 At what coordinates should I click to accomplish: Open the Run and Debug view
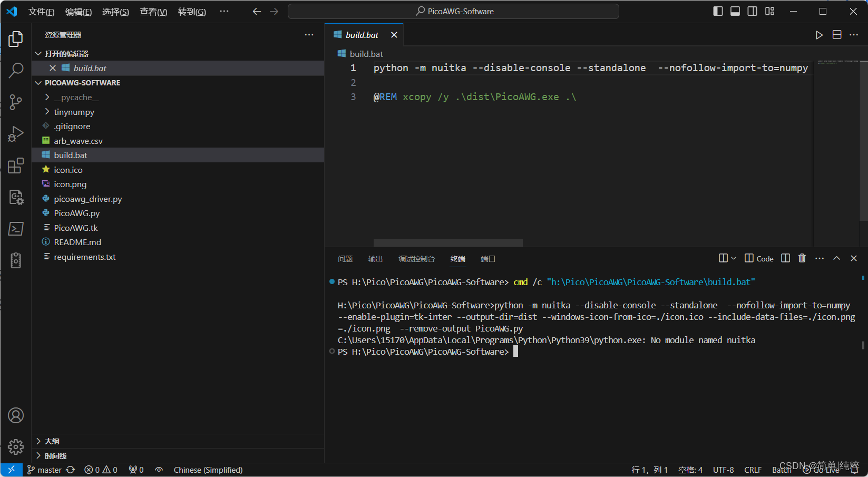(x=16, y=134)
